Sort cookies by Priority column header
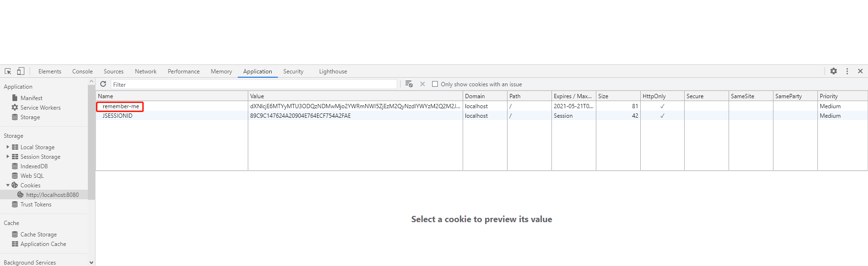The width and height of the screenshot is (868, 266). pos(843,96)
